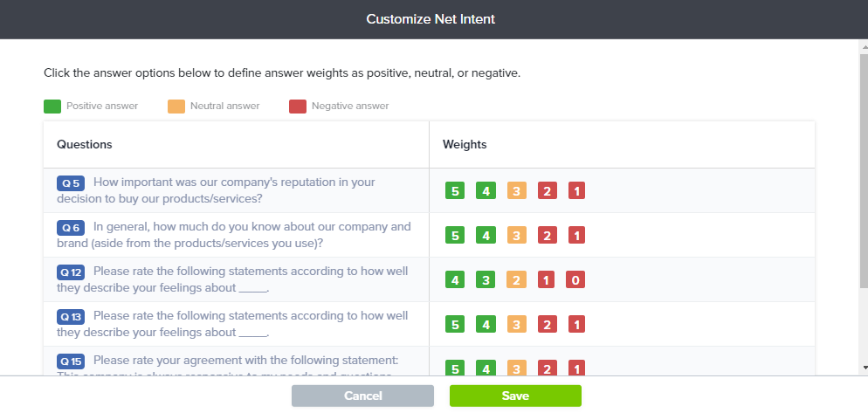Click weight 4 in the Q15 row

[486, 368]
